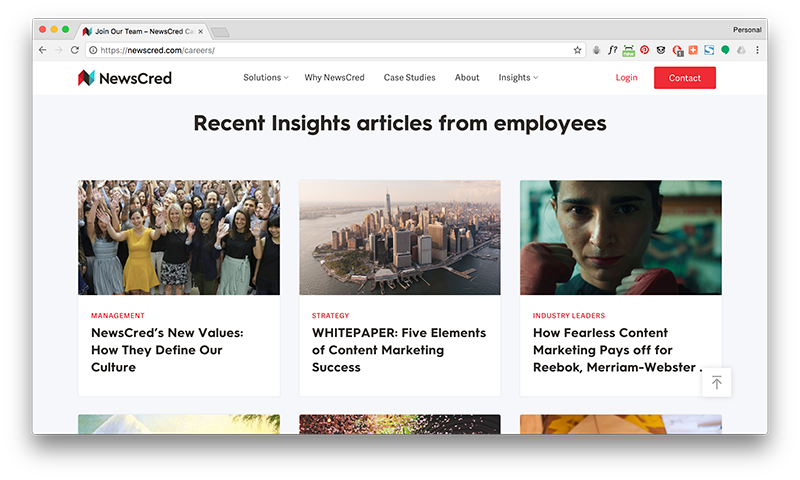Open the boxer woman article image
Viewport: 800px width, 480px height.
tap(620, 237)
